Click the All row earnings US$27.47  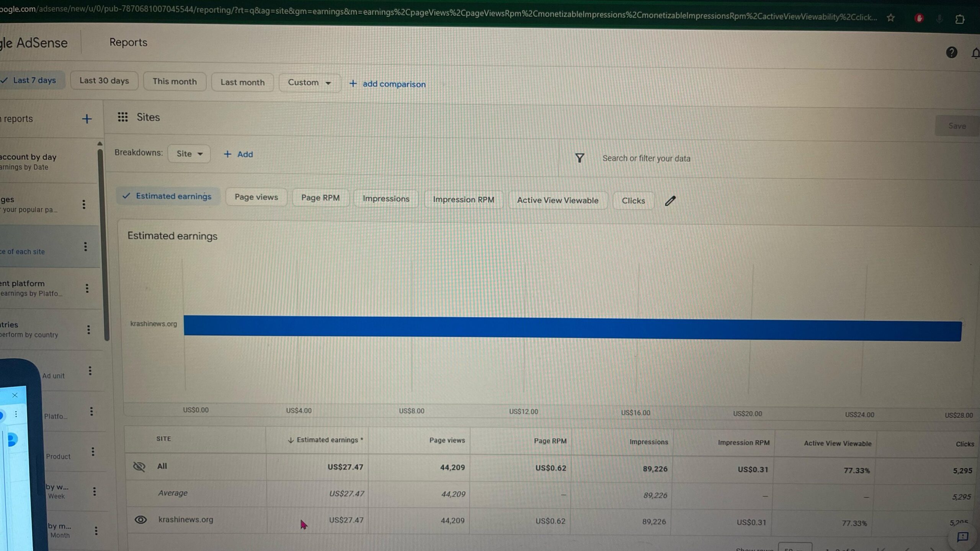[x=345, y=467]
